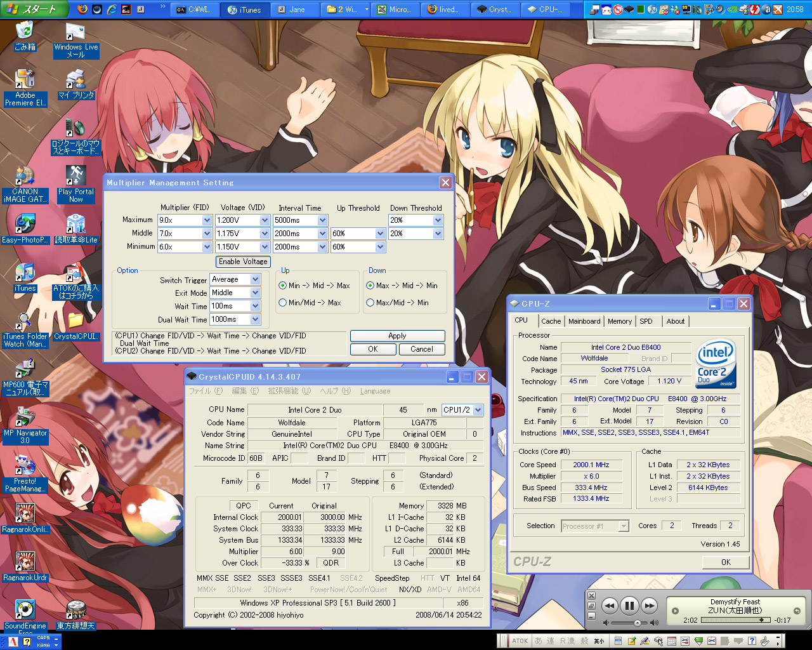The width and height of the screenshot is (812, 650).
Task: Switch to iTunes window from taskbar
Action: click(x=245, y=10)
